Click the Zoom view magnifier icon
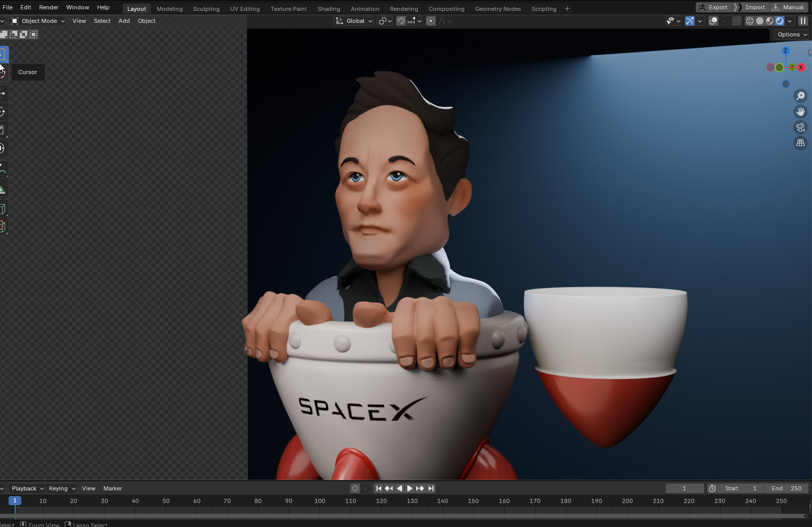This screenshot has height=527, width=812. coord(800,96)
